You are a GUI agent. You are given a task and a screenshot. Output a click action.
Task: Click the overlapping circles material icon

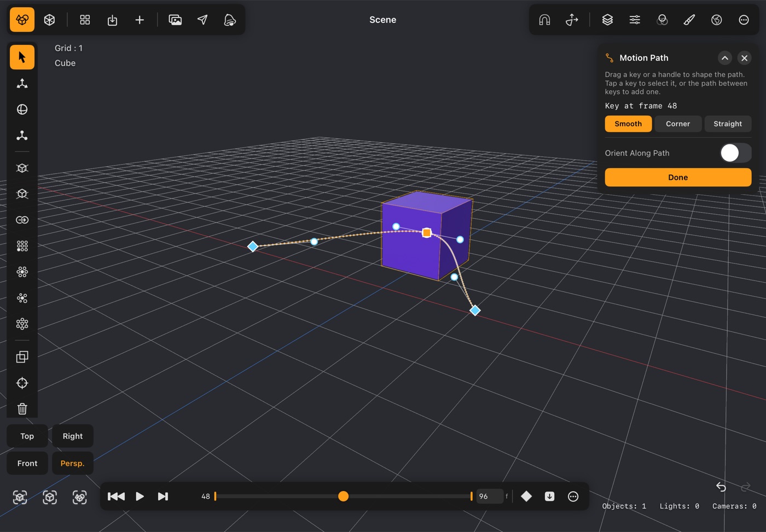point(662,20)
